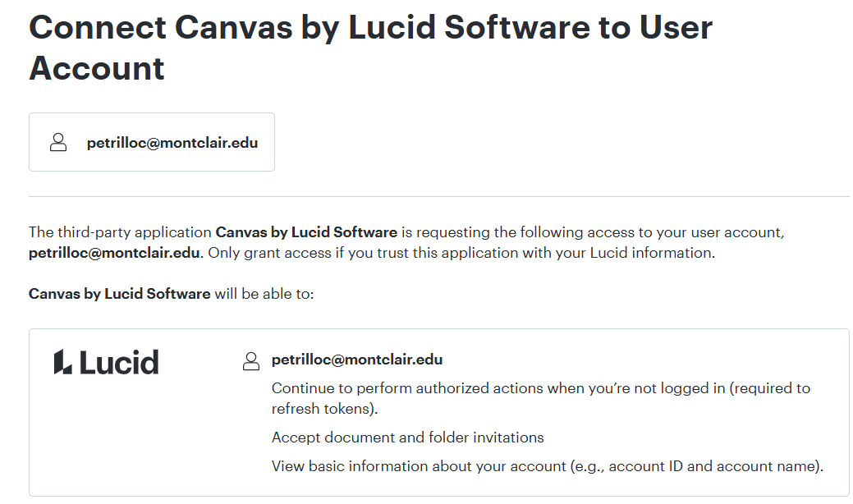Click the horizontal divider below the account box
Viewport: 853px width, 504px height.
[x=439, y=197]
